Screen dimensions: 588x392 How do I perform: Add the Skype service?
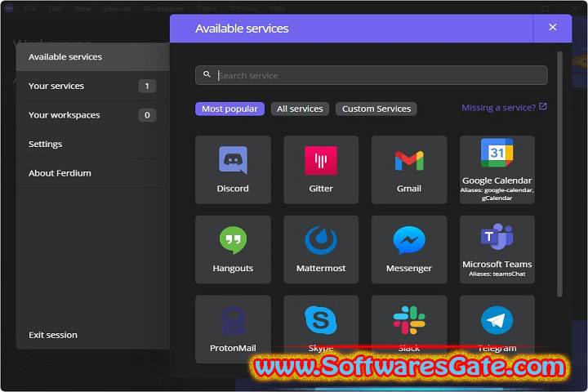coord(321,326)
